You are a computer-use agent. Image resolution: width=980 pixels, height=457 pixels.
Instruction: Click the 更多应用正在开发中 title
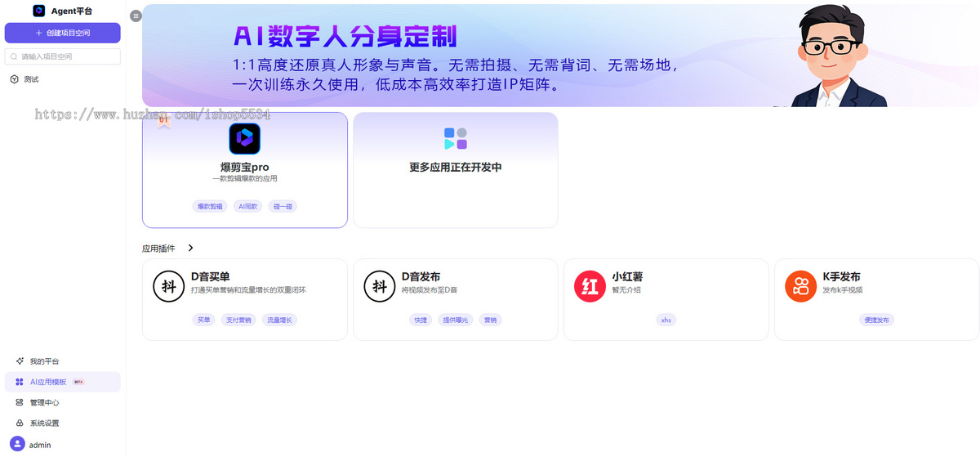[x=456, y=167]
